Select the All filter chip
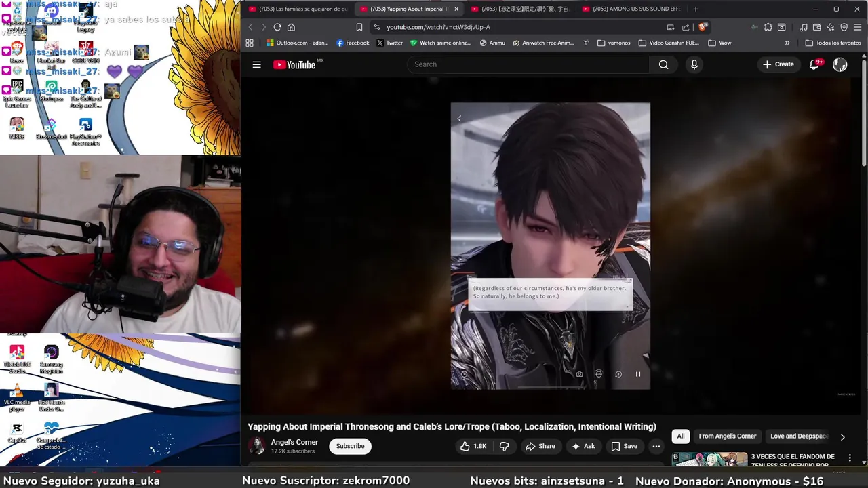The image size is (868, 488). click(x=680, y=436)
